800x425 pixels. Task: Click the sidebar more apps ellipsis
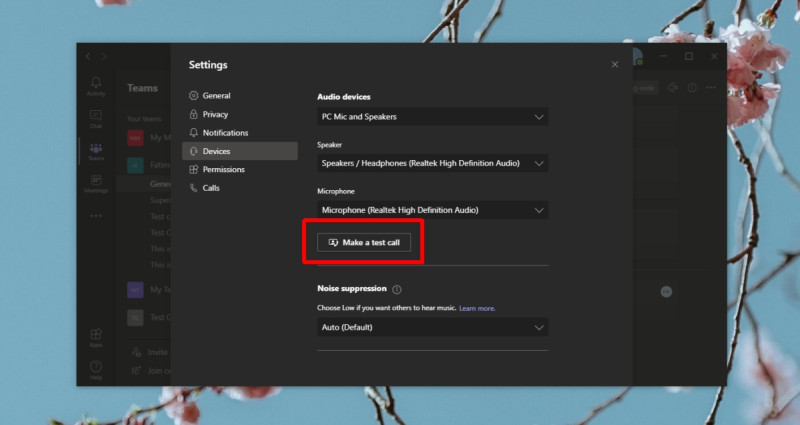pyautogui.click(x=96, y=216)
